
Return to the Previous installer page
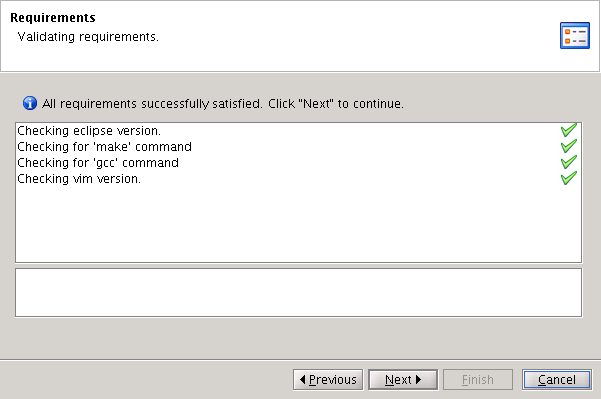[x=328, y=380]
